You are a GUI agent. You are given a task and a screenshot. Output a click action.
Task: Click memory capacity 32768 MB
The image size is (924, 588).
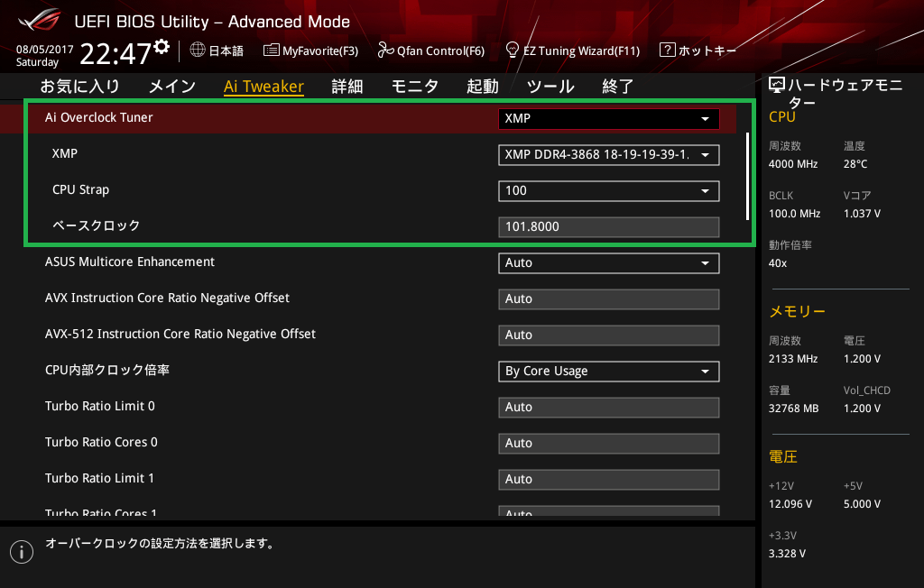click(x=794, y=409)
